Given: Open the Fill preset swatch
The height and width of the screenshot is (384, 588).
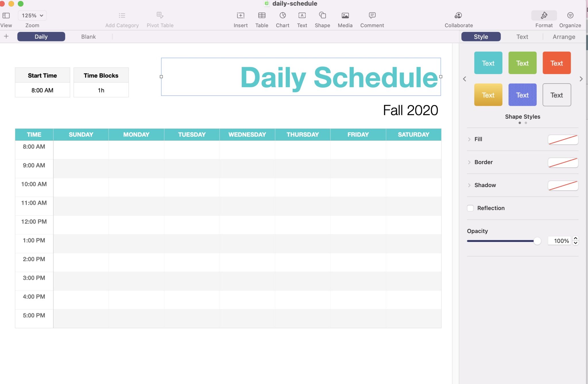Looking at the screenshot, I should pyautogui.click(x=563, y=139).
